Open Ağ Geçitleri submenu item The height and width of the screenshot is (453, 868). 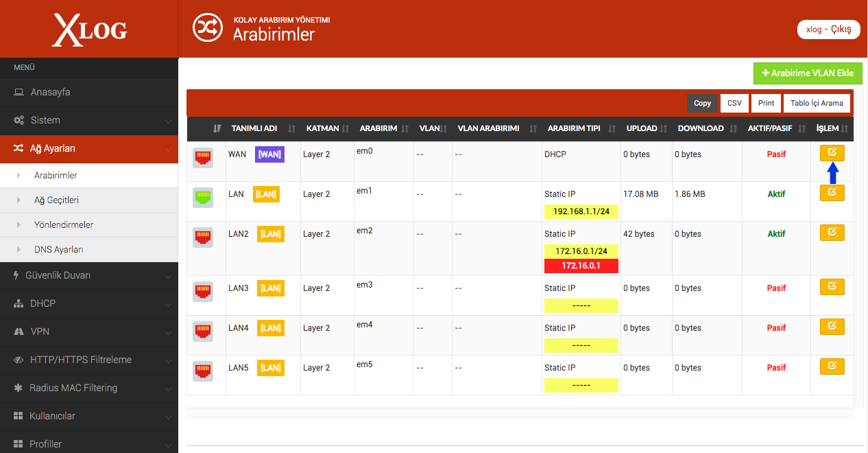pyautogui.click(x=89, y=200)
